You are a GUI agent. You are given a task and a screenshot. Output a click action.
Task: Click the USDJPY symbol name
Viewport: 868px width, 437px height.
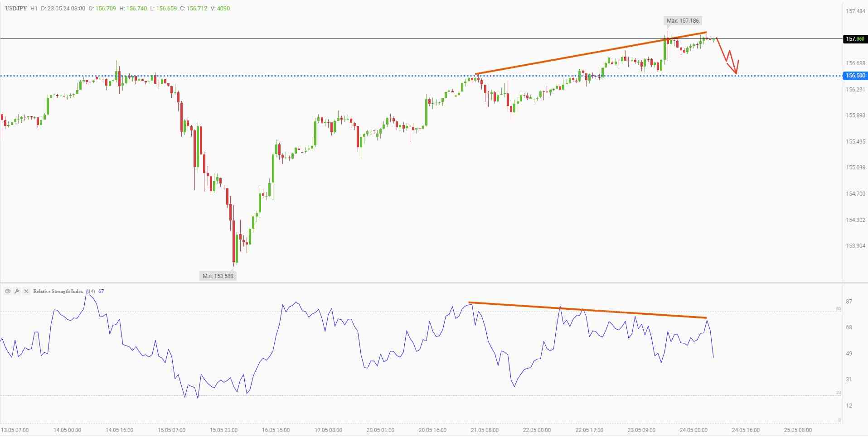16,8
